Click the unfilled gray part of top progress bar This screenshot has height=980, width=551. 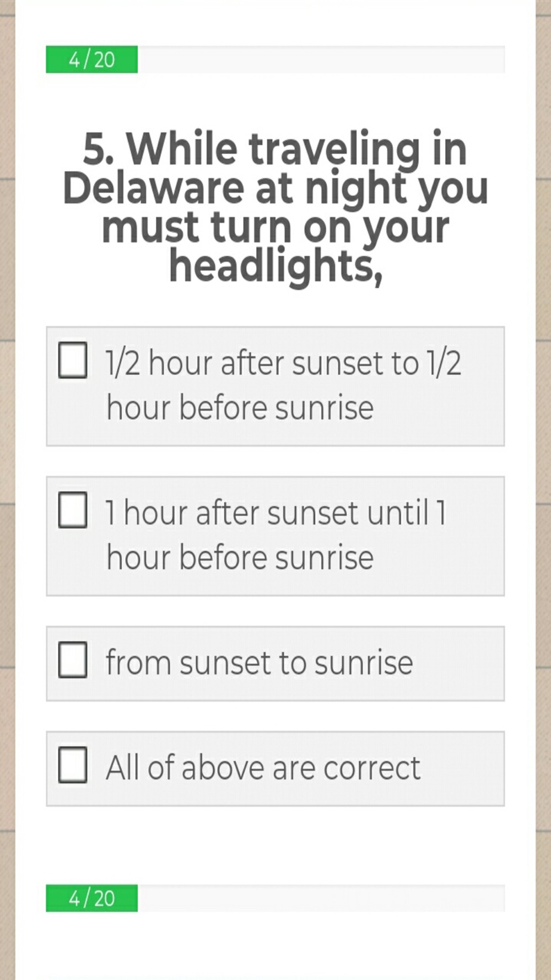coord(321,60)
